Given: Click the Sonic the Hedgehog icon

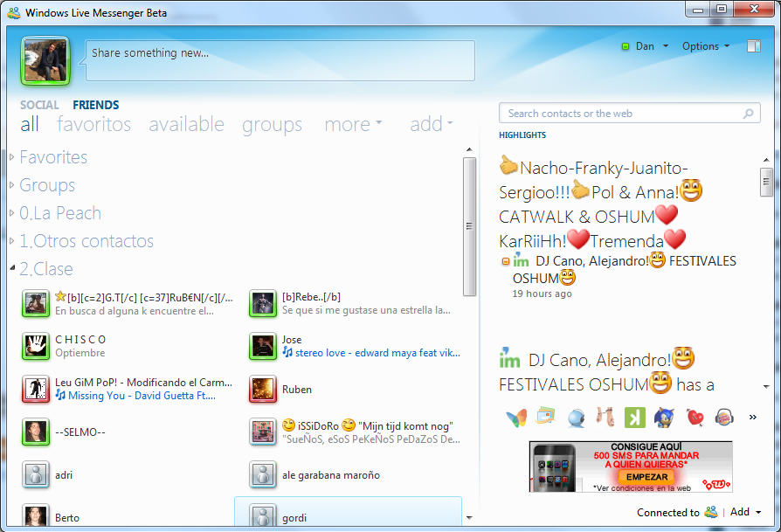Looking at the screenshot, I should (664, 418).
